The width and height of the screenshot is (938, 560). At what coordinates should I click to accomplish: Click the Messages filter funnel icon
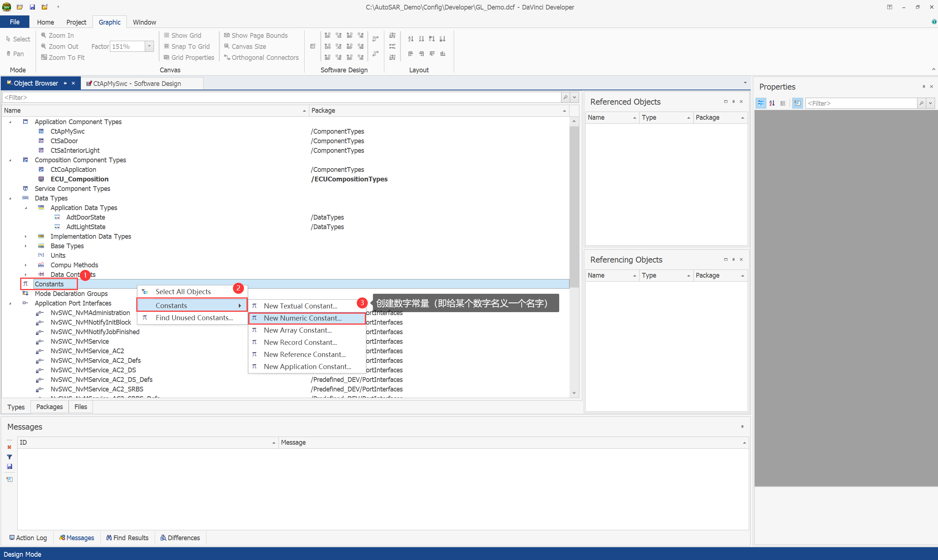point(10,456)
